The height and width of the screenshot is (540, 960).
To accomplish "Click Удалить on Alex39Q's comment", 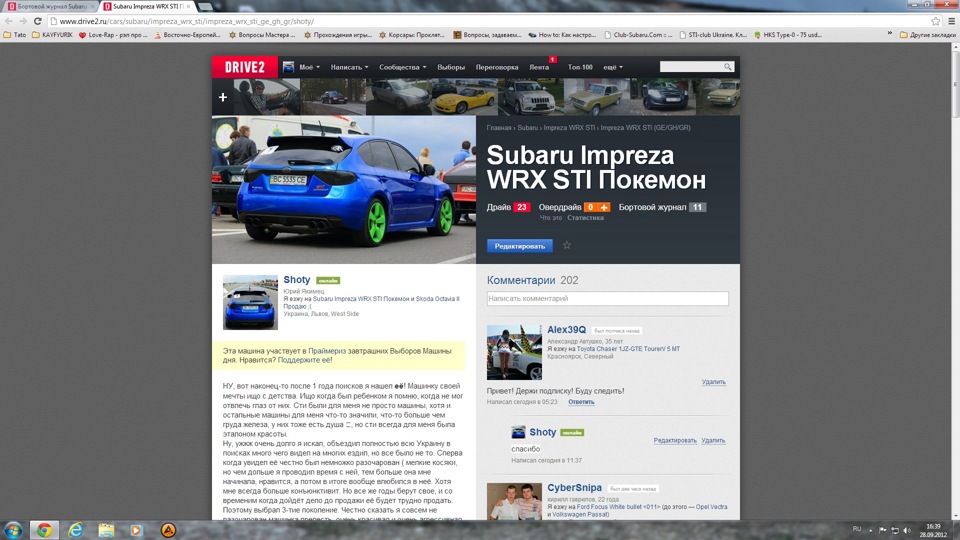I will pos(713,382).
